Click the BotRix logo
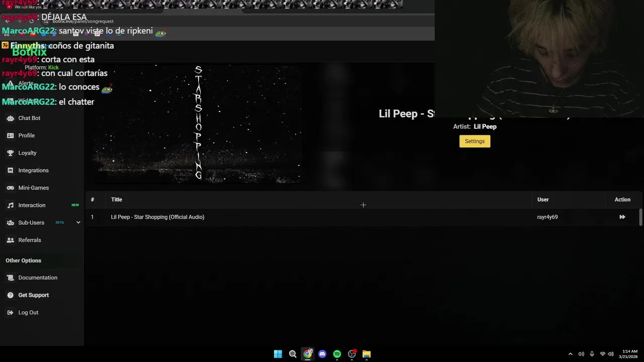644x362 pixels. click(29, 52)
